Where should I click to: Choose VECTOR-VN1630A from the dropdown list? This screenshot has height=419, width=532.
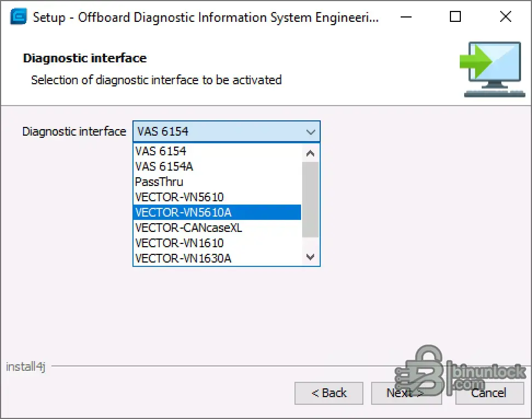[217, 258]
